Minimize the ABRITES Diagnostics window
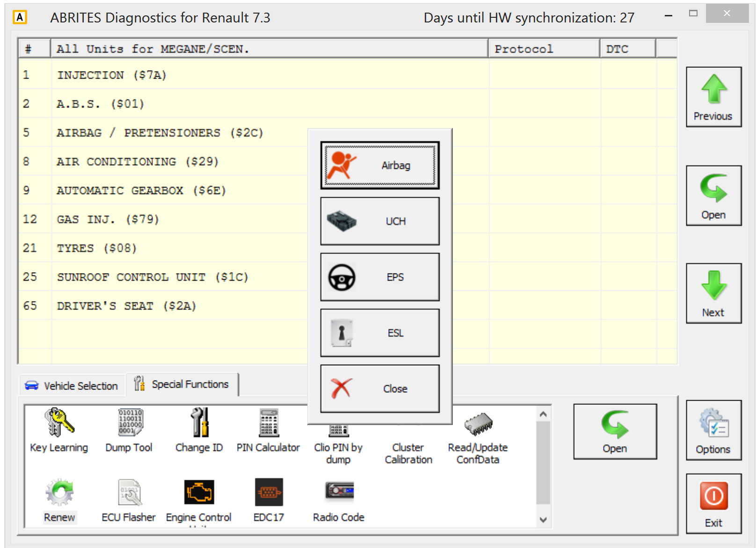The width and height of the screenshot is (756, 548). (x=669, y=16)
